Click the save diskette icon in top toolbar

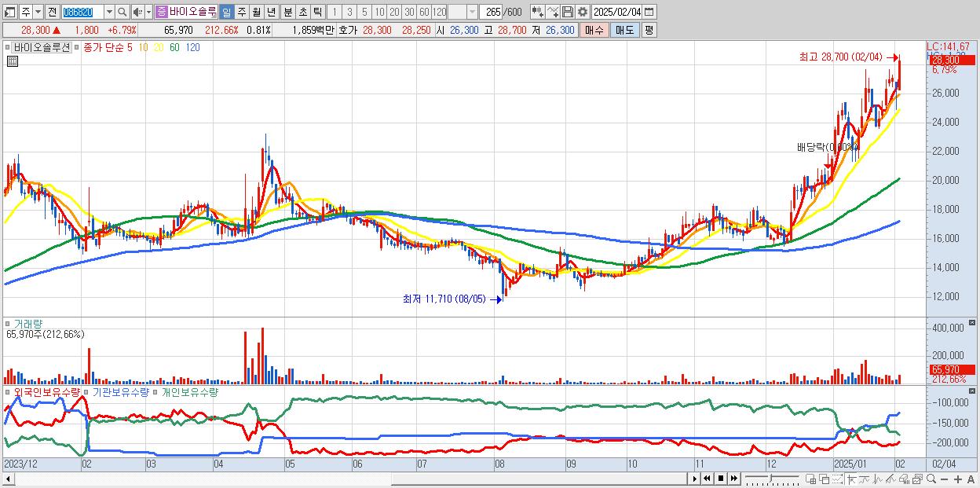point(568,12)
